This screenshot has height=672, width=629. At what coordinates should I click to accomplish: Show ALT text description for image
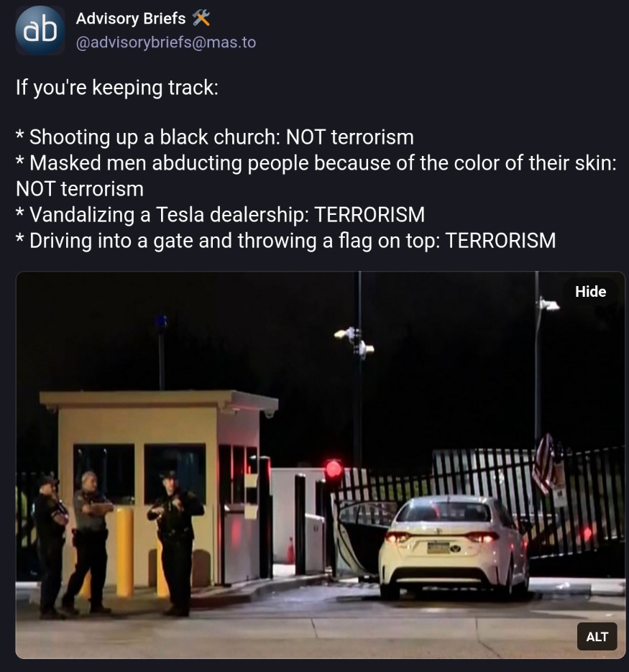[597, 637]
